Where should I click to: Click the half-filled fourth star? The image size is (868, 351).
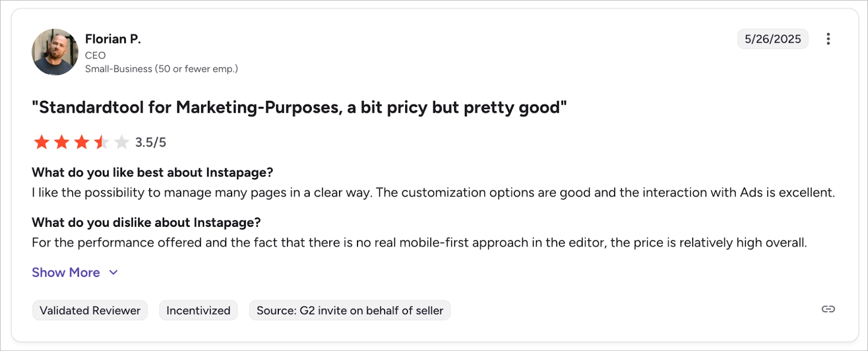pyautogui.click(x=101, y=142)
